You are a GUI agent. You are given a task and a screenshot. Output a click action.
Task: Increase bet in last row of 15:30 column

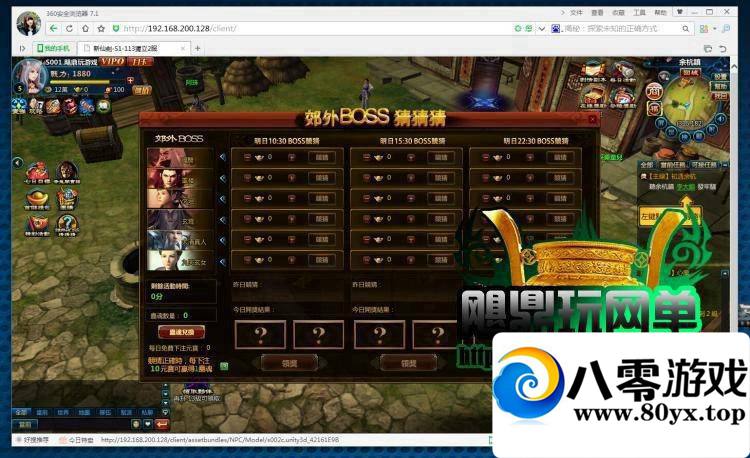point(410,260)
